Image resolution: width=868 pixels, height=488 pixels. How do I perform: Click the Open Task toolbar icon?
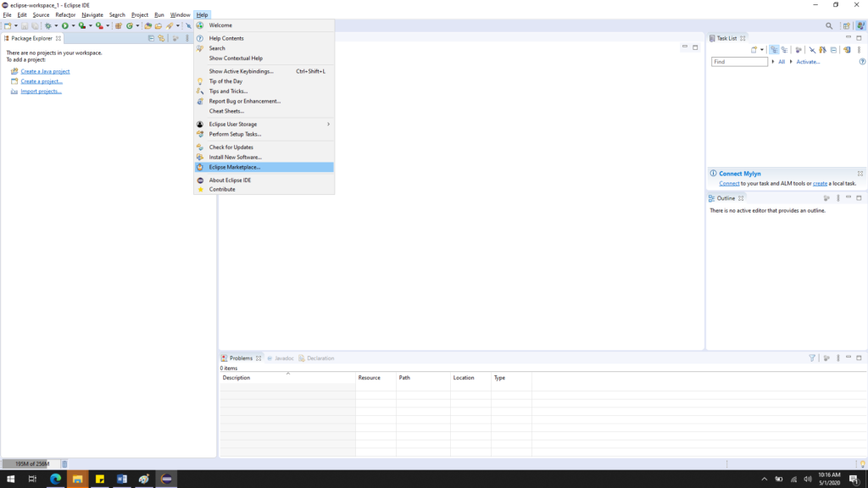tap(159, 26)
